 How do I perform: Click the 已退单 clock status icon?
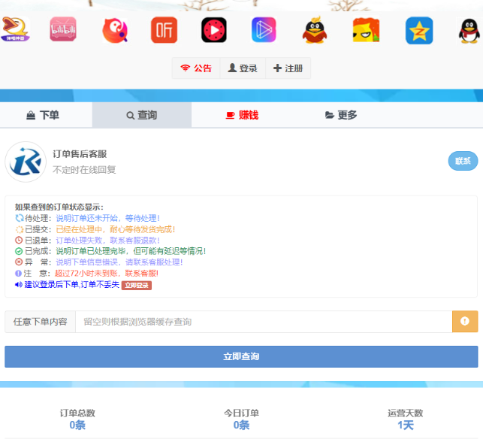(x=19, y=240)
